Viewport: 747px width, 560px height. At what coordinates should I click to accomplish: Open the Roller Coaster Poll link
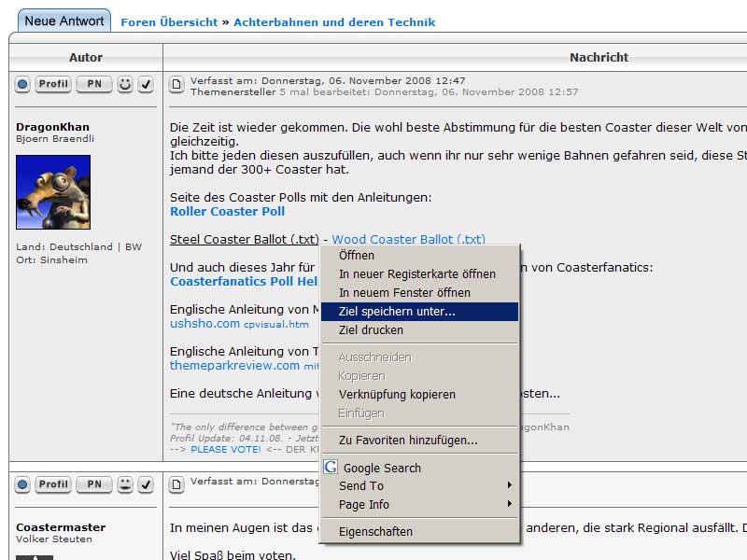[227, 212]
